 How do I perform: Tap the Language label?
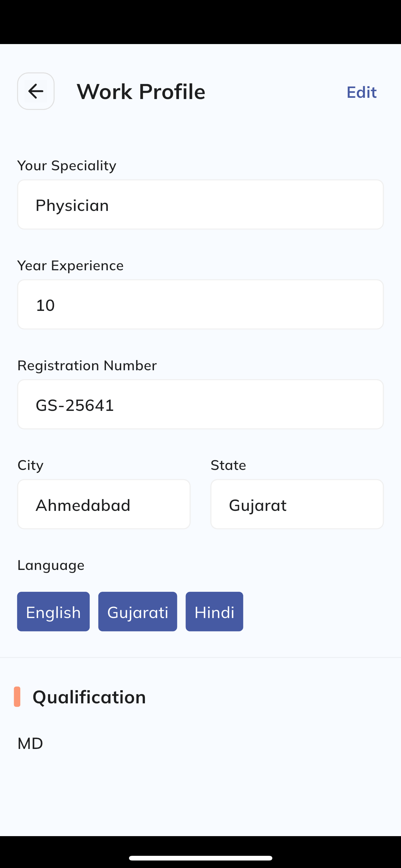point(51,566)
